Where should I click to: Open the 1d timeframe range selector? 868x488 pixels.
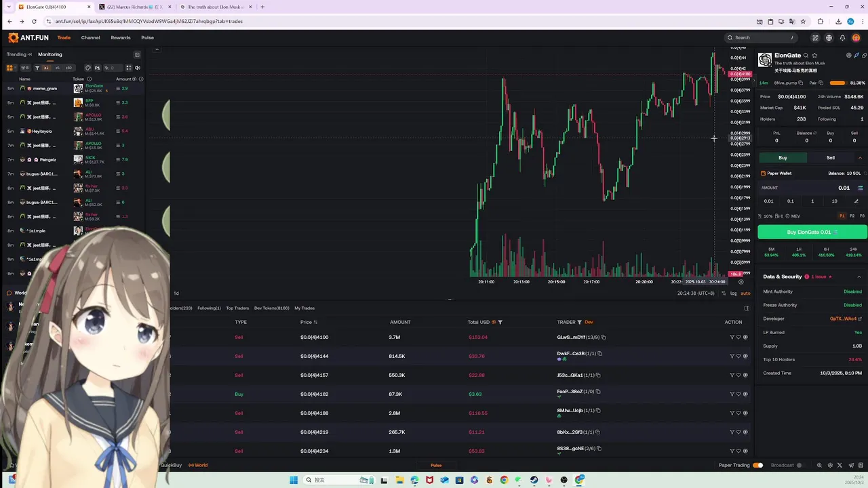pos(176,293)
